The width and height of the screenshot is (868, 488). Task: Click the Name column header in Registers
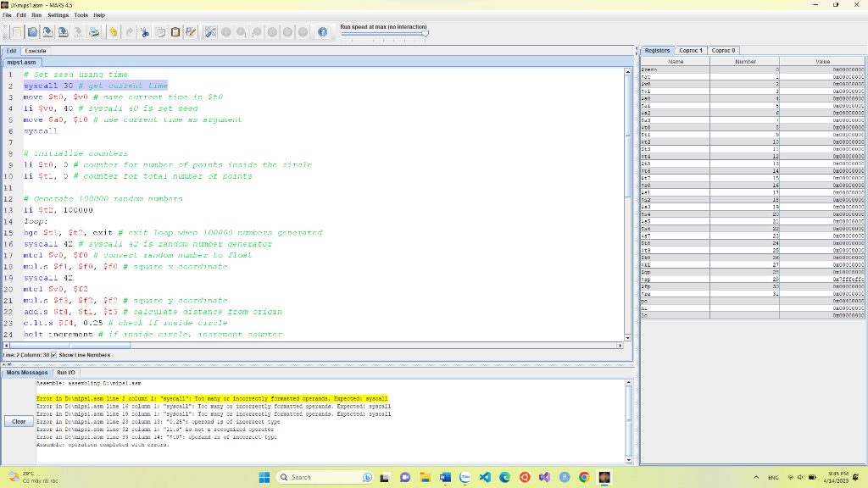[676, 61]
